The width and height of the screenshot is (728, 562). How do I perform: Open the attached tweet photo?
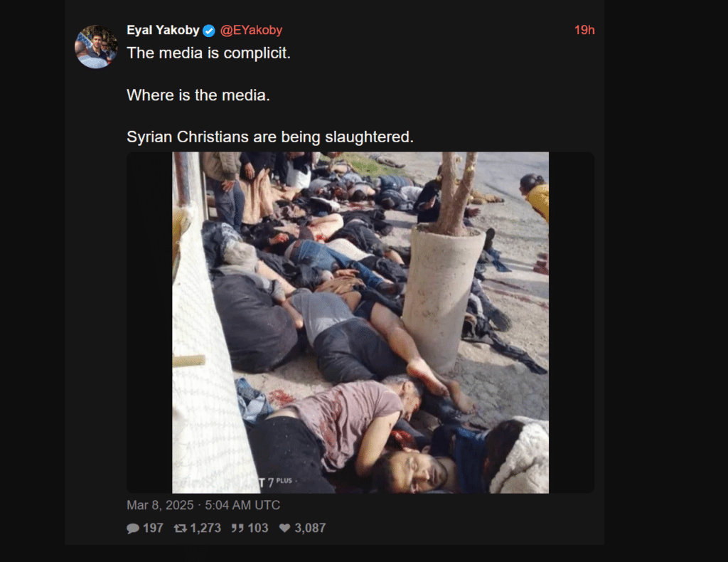[x=360, y=322]
